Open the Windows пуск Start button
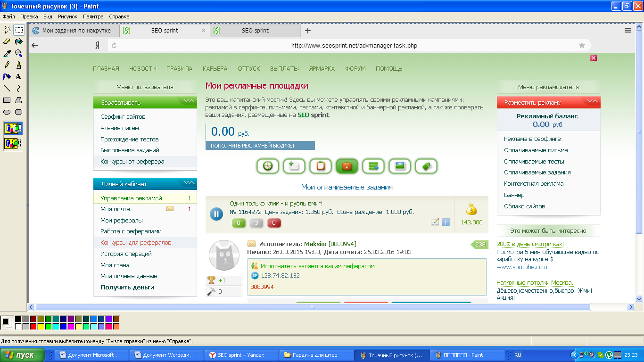This screenshot has height=362, width=644. [x=23, y=355]
